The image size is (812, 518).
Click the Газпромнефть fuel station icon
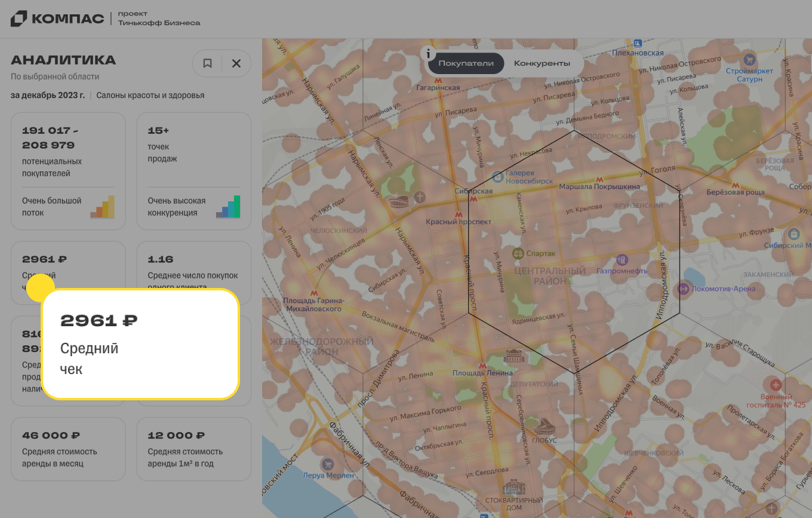[x=622, y=260]
